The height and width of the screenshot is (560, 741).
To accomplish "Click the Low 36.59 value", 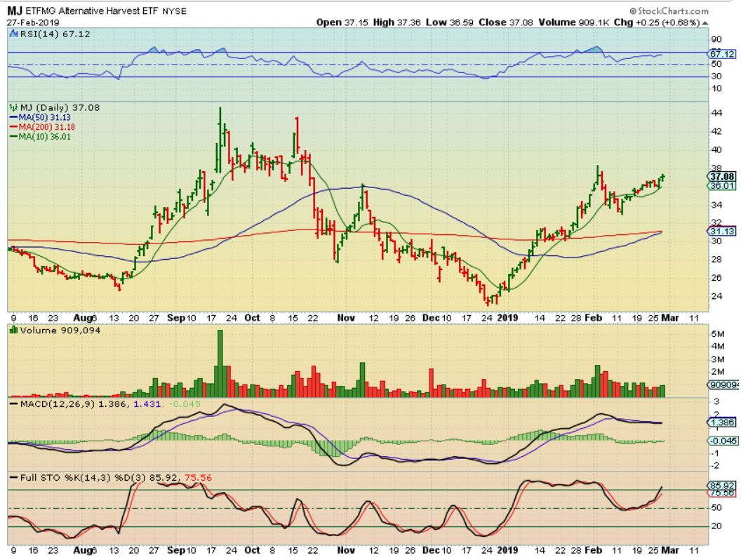I will 449,22.
